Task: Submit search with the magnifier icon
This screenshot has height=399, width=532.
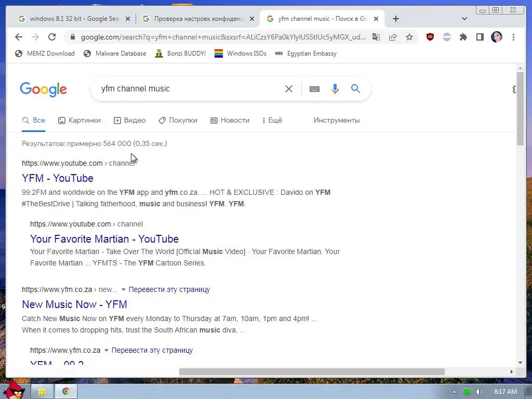Action: [x=355, y=88]
